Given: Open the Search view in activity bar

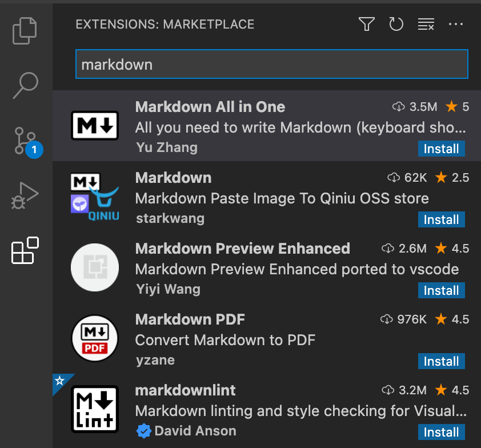Looking at the screenshot, I should pos(26,85).
